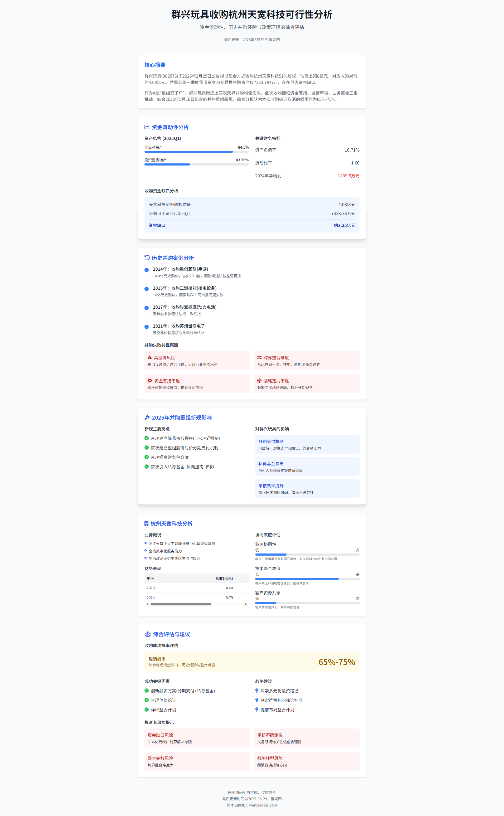This screenshot has width=504, height=816.
Task: Click the 审核效率提升 impact card
Action: [x=307, y=489]
